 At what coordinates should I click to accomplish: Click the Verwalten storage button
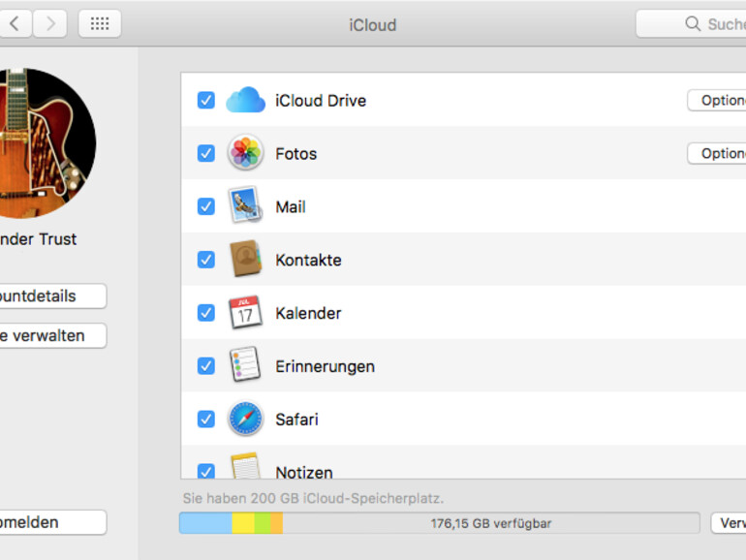click(729, 523)
